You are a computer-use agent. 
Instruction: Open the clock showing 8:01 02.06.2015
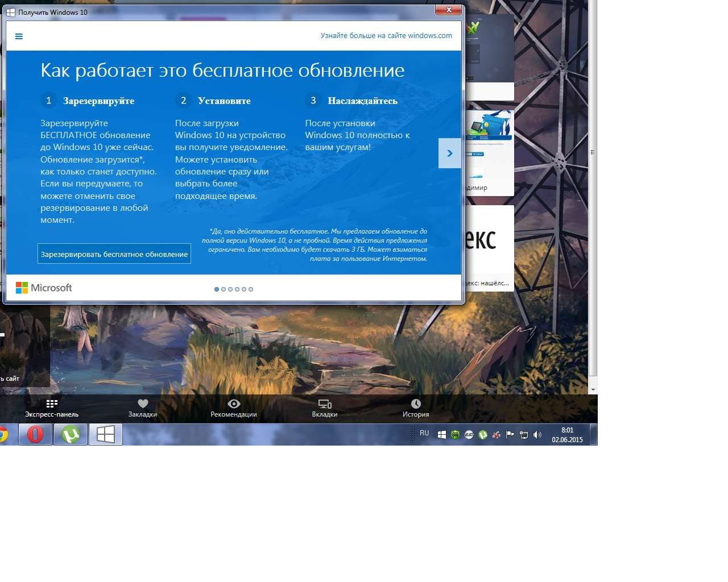tap(567, 435)
